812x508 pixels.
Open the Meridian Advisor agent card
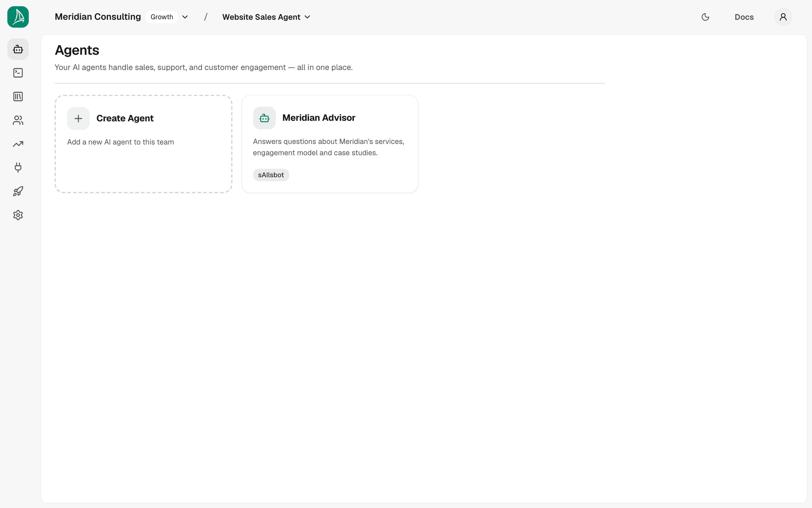(330, 144)
